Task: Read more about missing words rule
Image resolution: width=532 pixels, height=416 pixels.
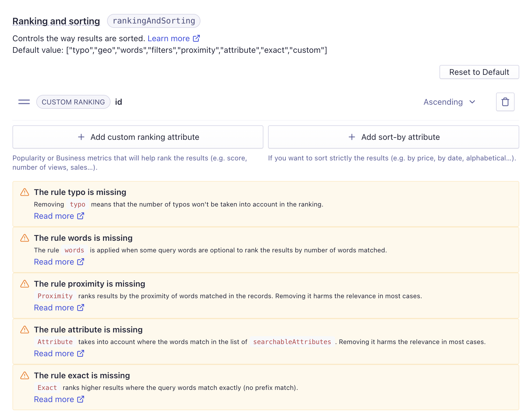Action: click(59, 262)
